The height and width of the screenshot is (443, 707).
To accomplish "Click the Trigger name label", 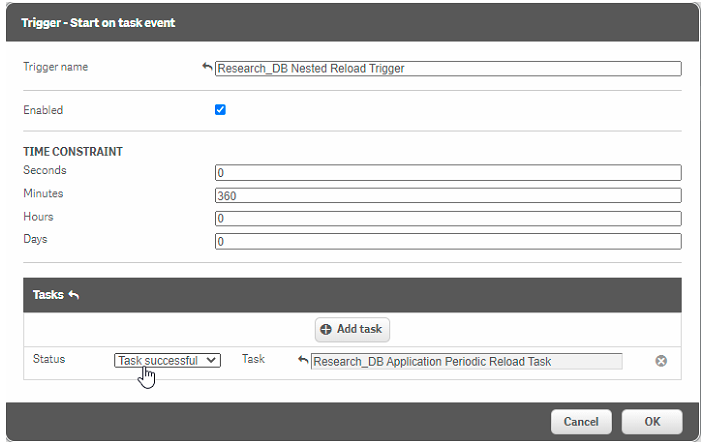I will 55,67.
